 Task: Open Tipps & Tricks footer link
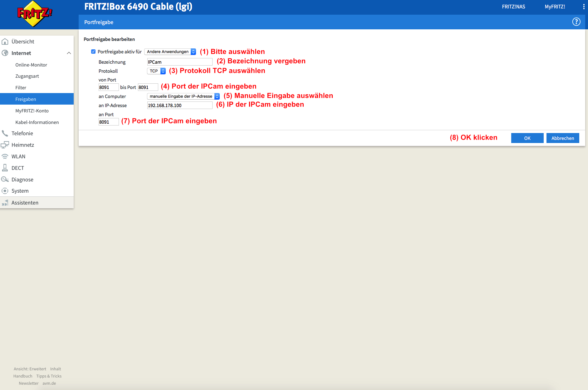click(49, 376)
